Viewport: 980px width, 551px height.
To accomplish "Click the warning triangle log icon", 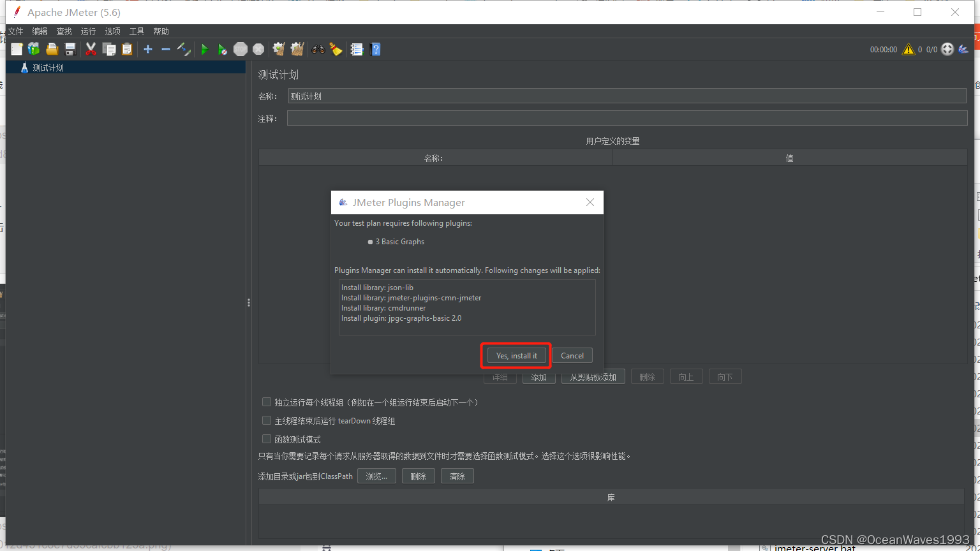I will 909,49.
